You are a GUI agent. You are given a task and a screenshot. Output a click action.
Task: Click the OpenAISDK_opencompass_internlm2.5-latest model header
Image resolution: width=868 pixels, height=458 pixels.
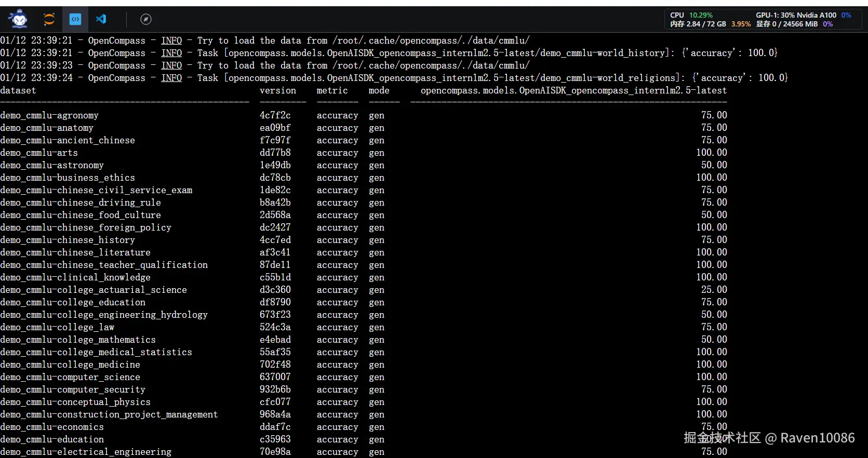[x=574, y=90]
